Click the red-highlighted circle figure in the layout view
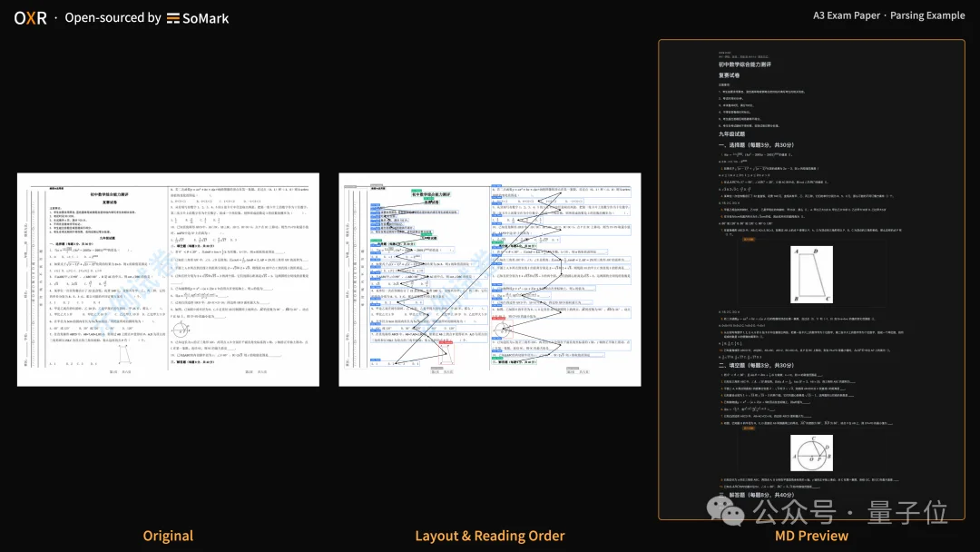The height and width of the screenshot is (552, 980). tap(501, 328)
